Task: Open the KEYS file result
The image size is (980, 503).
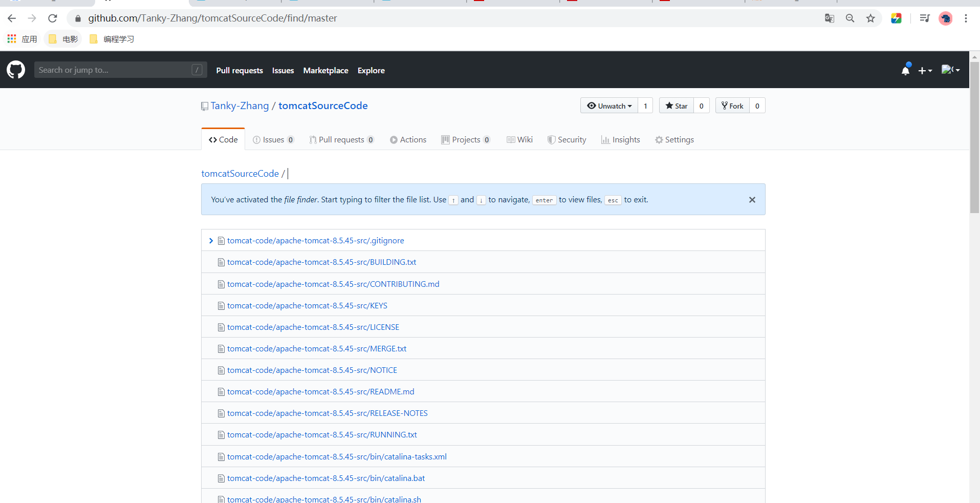Action: point(307,306)
